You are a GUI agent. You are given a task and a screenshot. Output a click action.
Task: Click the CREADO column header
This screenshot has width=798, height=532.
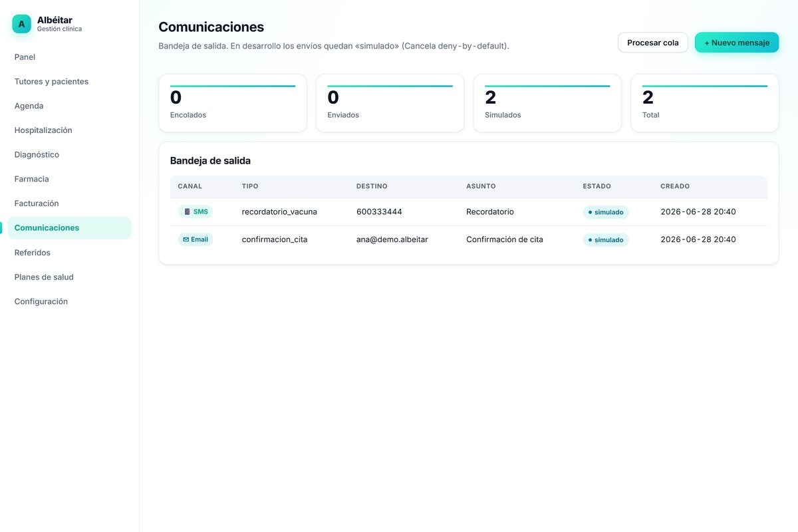click(x=675, y=186)
